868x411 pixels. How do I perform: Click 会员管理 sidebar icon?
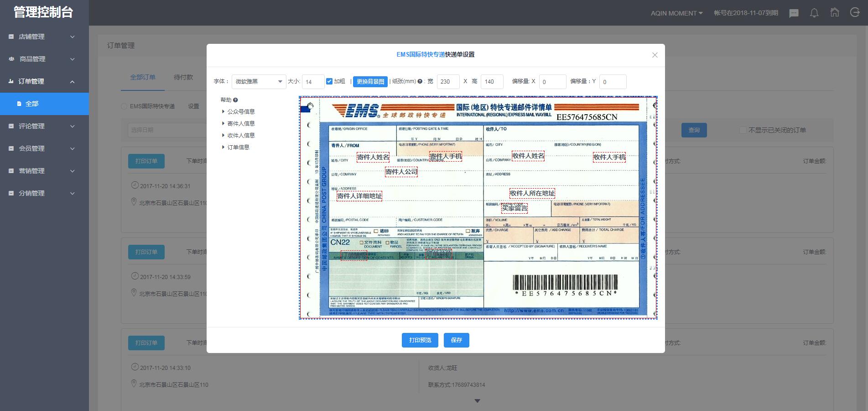(x=11, y=148)
